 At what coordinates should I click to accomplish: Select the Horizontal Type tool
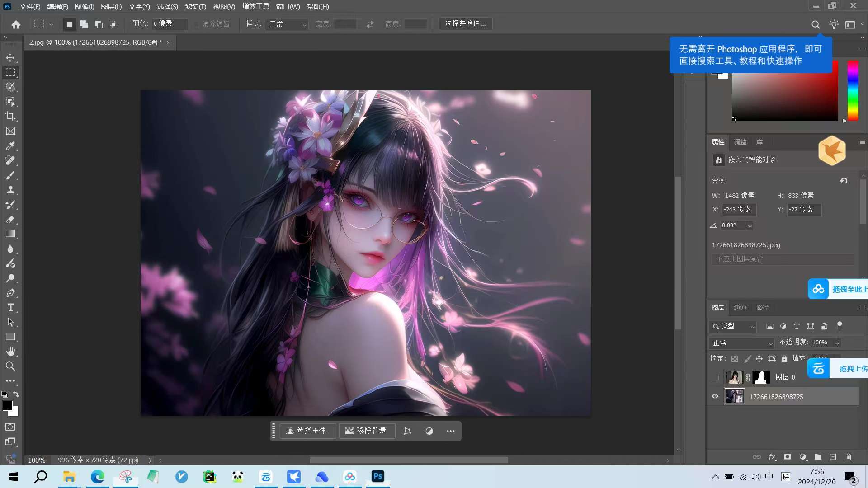point(10,308)
